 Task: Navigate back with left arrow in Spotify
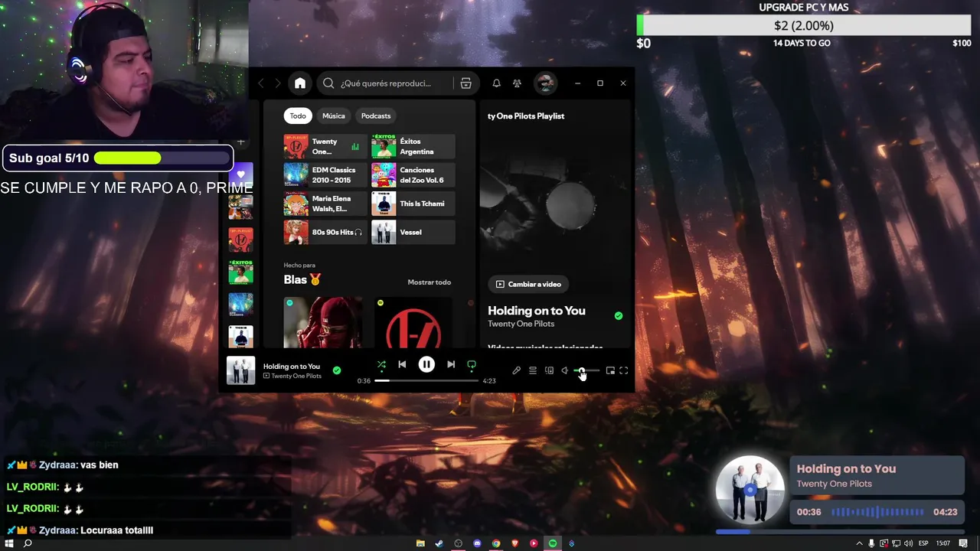261,83
